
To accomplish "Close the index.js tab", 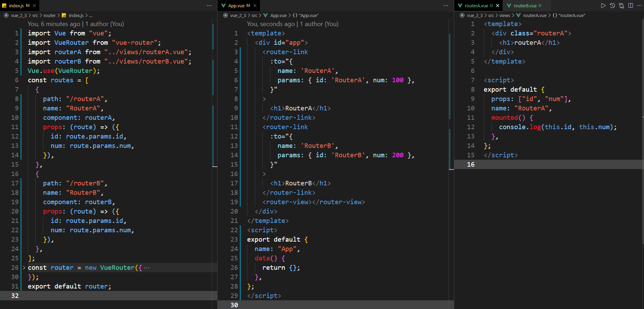I will (x=34, y=6).
